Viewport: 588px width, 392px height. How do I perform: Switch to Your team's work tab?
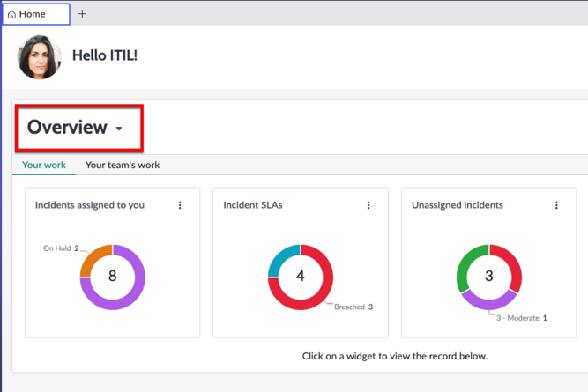(123, 165)
